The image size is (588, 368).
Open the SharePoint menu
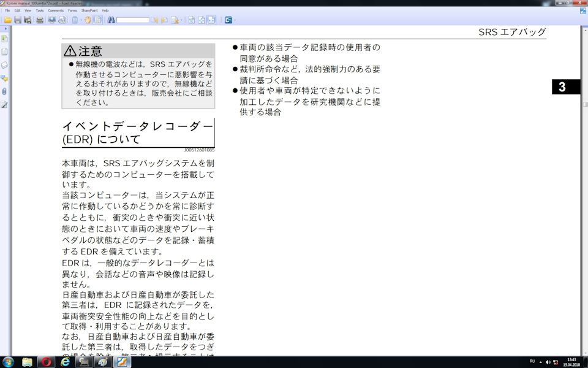(89, 10)
